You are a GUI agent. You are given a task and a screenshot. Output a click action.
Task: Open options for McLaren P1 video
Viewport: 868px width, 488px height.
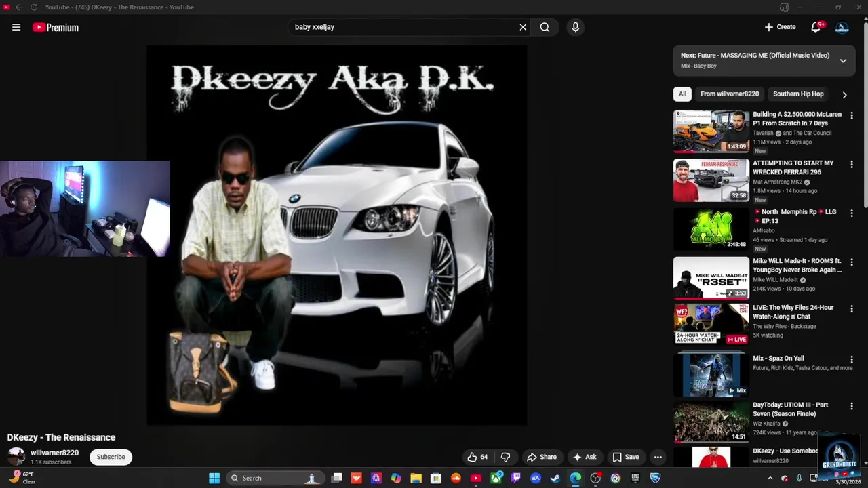(852, 116)
